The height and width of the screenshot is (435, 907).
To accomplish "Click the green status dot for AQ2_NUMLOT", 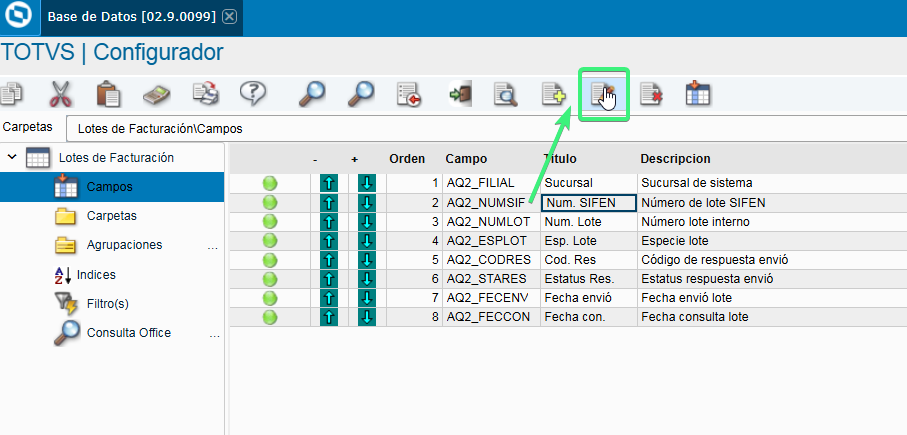I will [270, 222].
